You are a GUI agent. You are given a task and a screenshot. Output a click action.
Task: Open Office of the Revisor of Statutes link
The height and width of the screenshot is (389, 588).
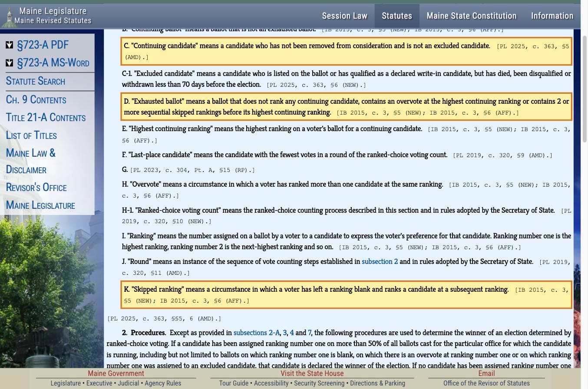coord(486,383)
